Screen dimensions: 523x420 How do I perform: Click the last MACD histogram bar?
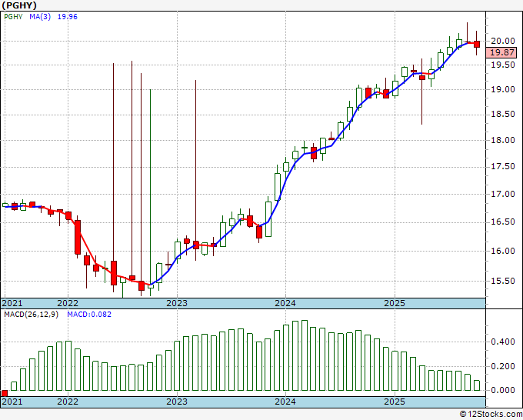477,385
